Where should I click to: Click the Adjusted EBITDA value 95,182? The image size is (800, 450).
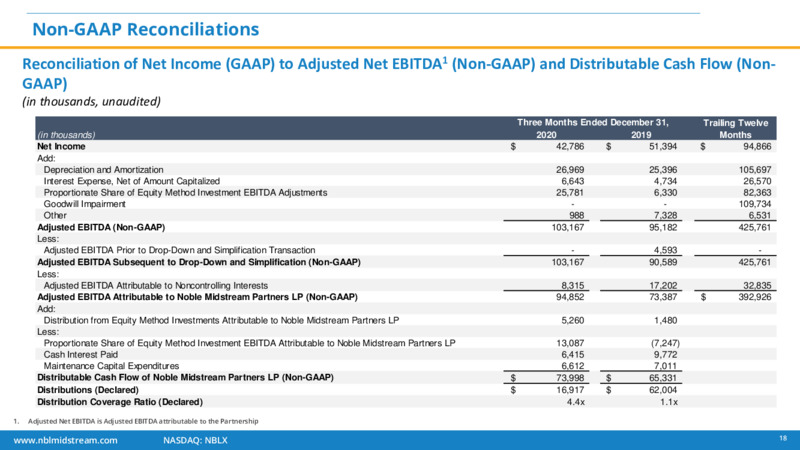click(x=663, y=227)
